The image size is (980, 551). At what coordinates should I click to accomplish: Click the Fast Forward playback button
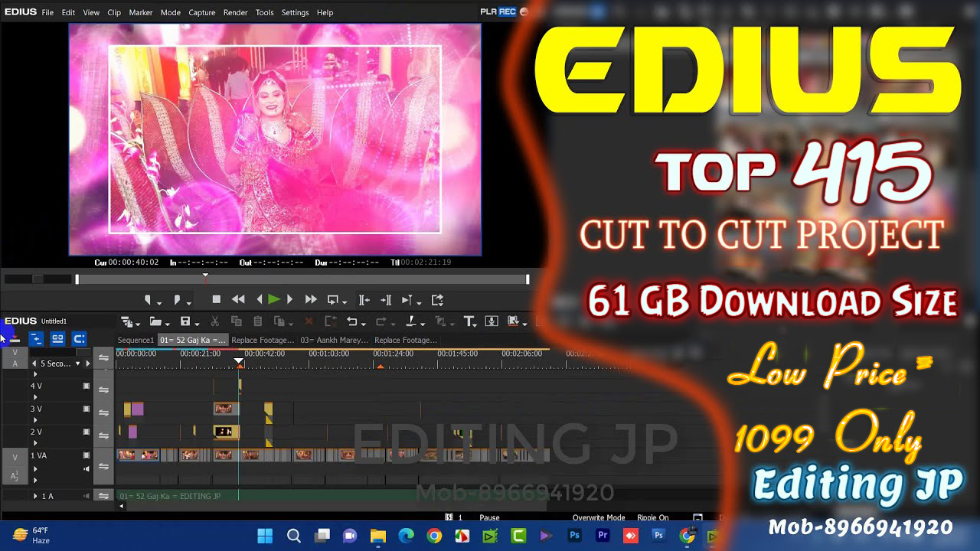coord(310,300)
